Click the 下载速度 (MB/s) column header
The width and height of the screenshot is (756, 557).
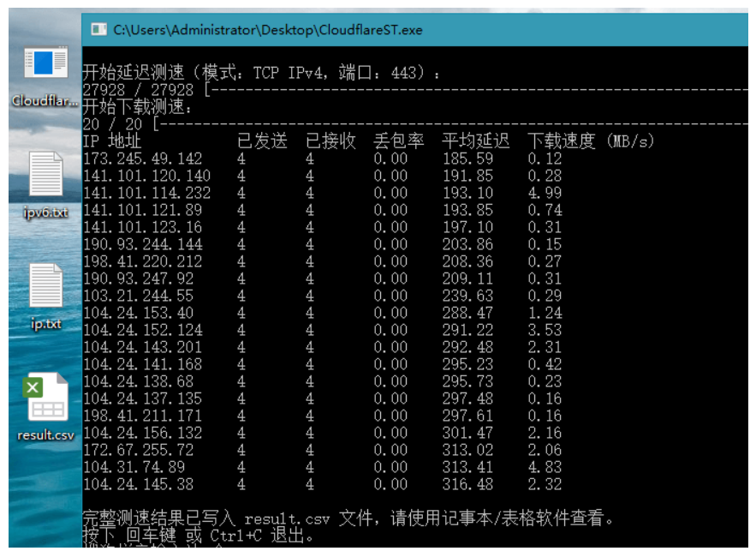pos(590,141)
